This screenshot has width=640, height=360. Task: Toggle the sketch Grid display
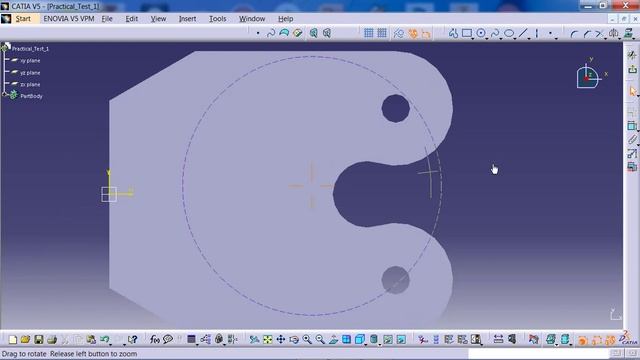(x=369, y=33)
